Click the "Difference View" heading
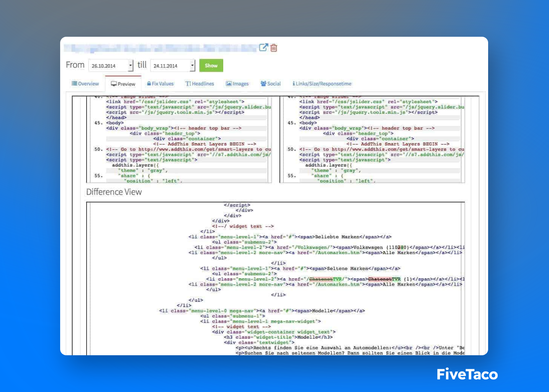Screen dimensions: 549x392 (114, 192)
